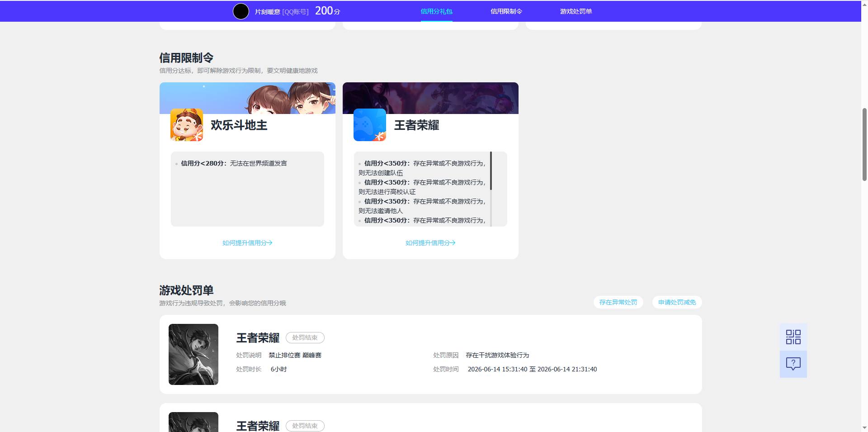Click the 申请处罚减免 button
Viewport: 868px width, 432px height.
677,302
